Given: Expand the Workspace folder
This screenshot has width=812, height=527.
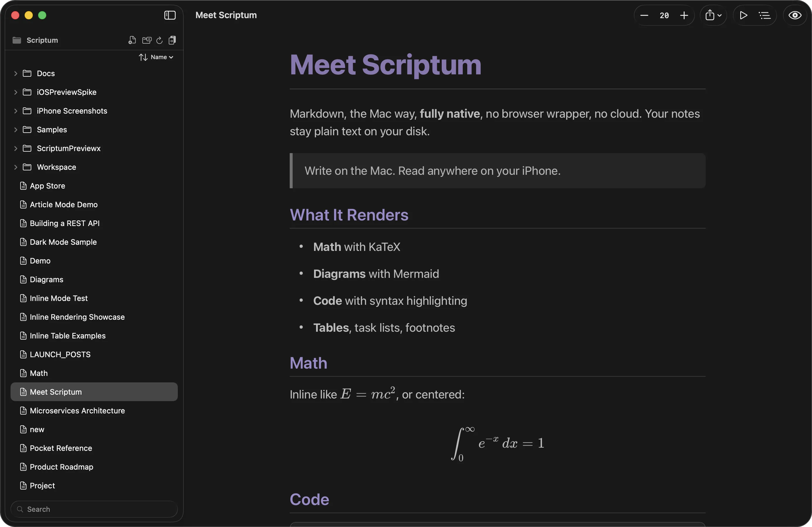Looking at the screenshot, I should pos(16,167).
